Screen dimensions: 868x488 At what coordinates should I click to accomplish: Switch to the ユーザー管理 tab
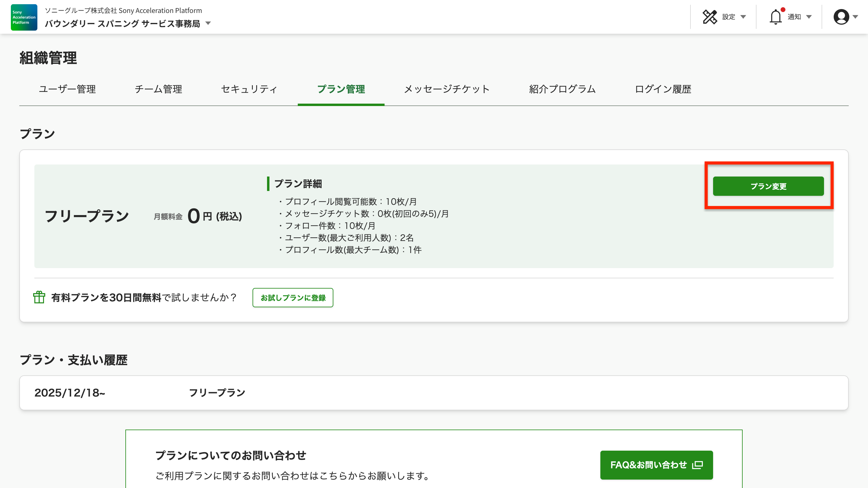[x=67, y=89]
